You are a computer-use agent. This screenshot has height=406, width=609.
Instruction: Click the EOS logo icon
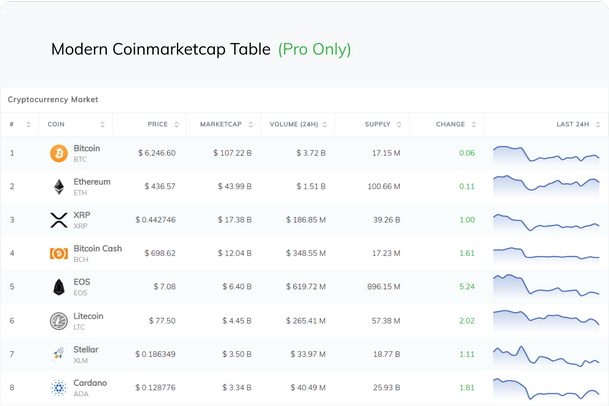[x=59, y=287]
